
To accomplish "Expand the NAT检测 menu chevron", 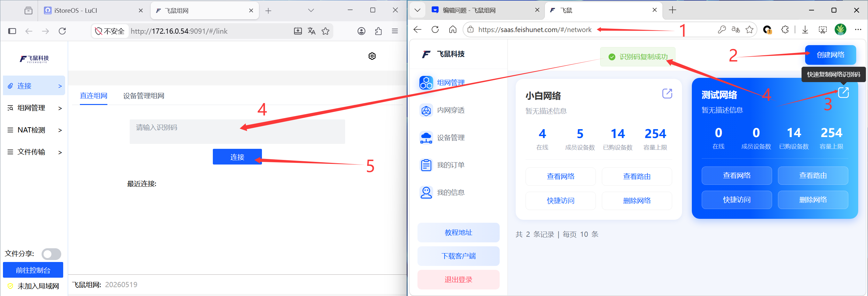I will pos(60,130).
